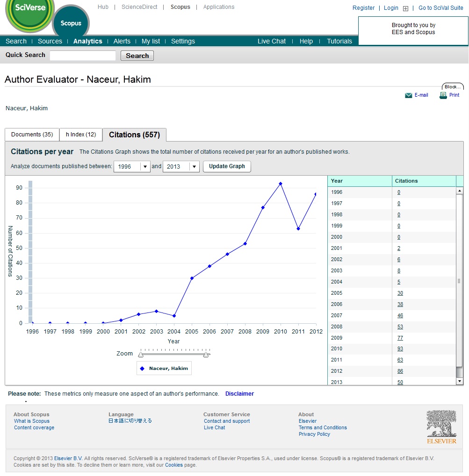Click the citations table scroll-down arrow
The height and width of the screenshot is (476, 469).
(x=460, y=381)
